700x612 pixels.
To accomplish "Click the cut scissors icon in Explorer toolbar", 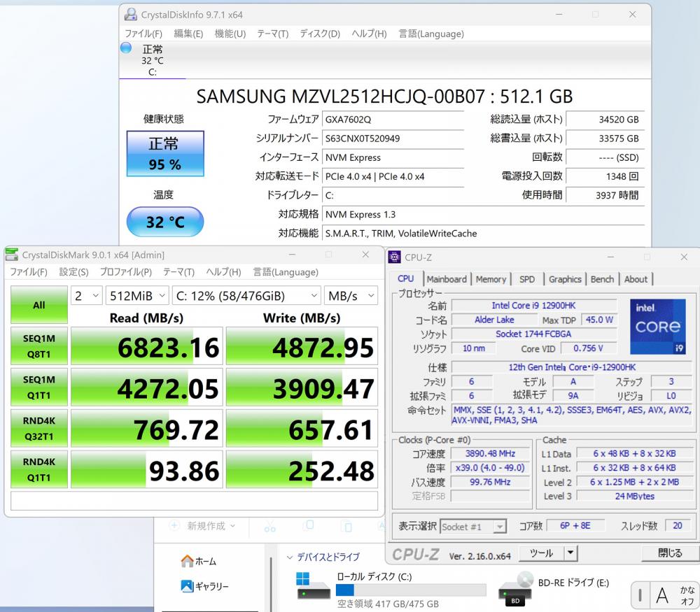I will coord(269,527).
